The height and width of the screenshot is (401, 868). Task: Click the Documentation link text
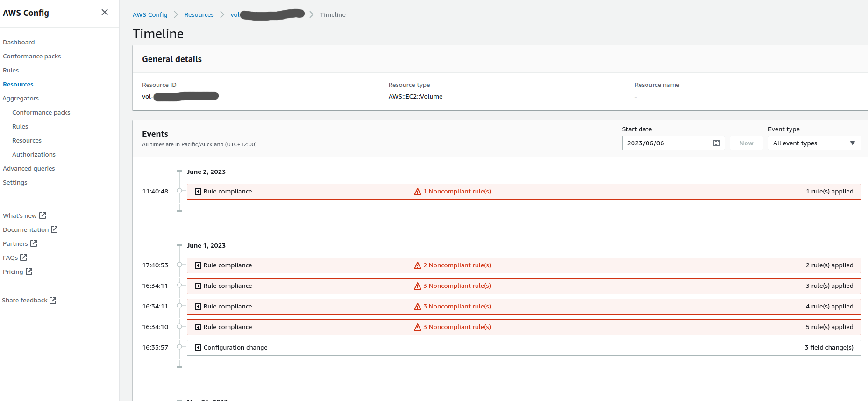tap(26, 229)
